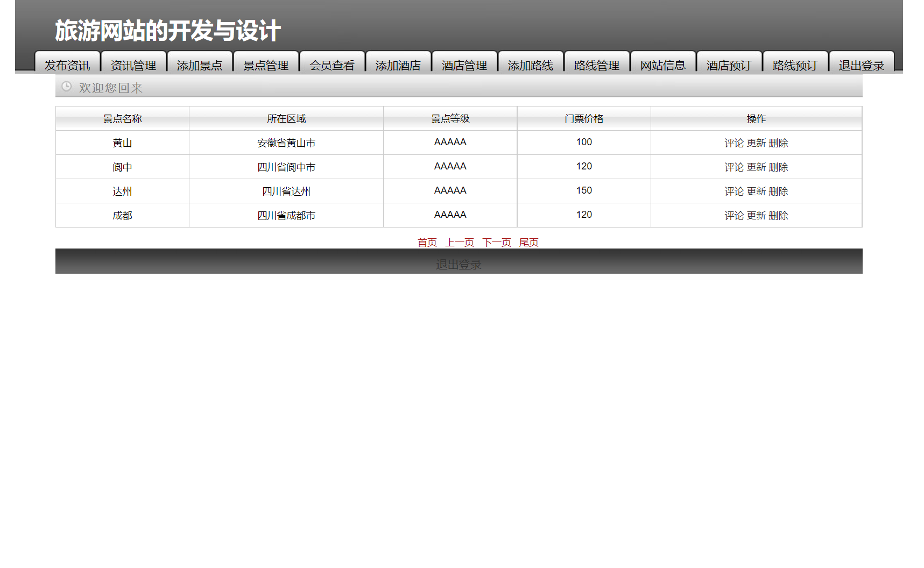This screenshot has width=924, height=568.
Task: Open 评论 for the 达州 row
Action: click(734, 191)
